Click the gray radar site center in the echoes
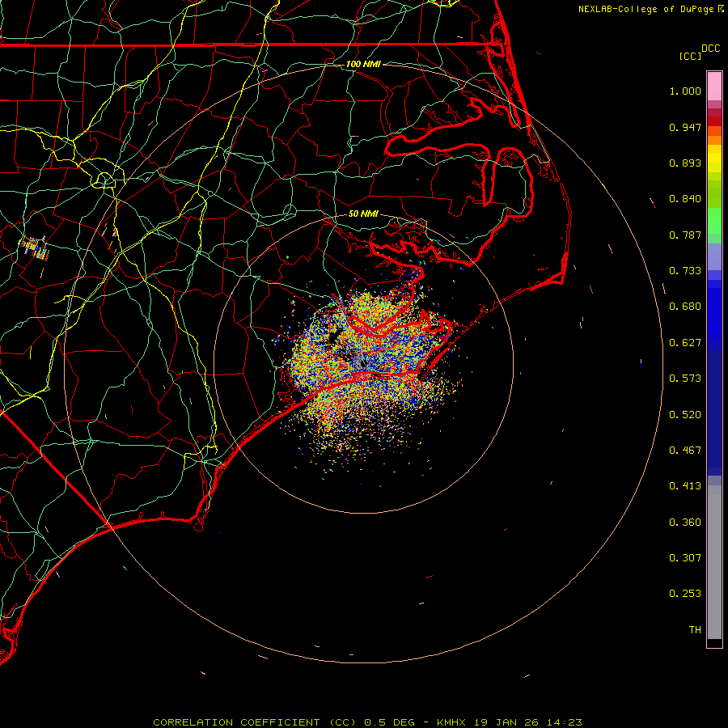Image resolution: width=728 pixels, height=728 pixels. (362, 363)
